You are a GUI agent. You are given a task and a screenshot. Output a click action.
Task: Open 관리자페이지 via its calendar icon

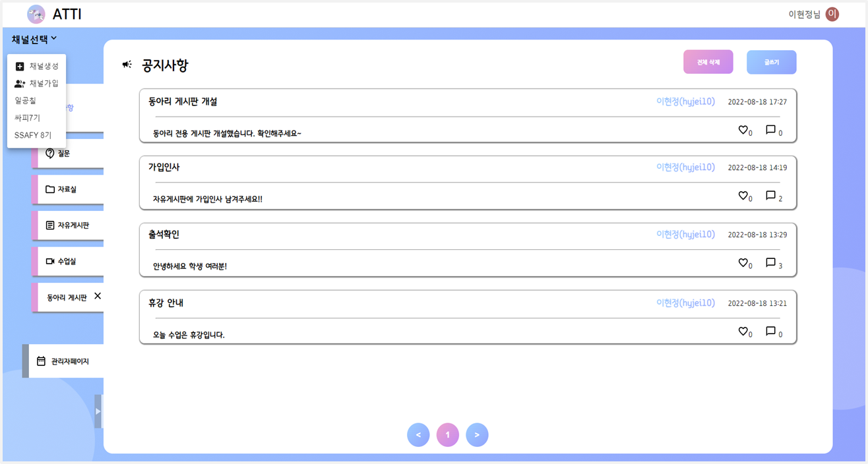tap(42, 361)
